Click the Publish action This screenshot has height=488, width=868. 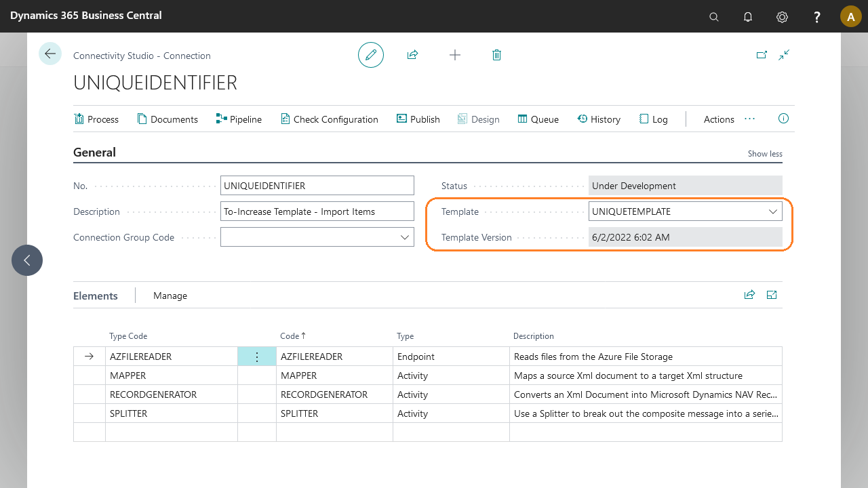coord(418,119)
